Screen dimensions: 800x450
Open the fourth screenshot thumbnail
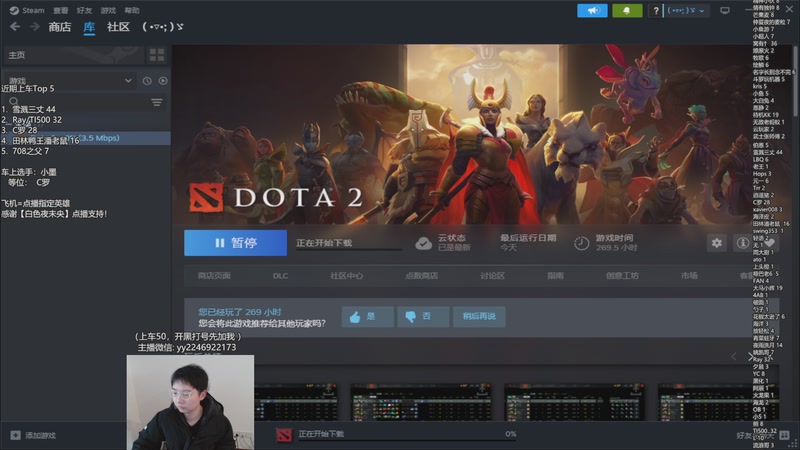click(x=718, y=403)
